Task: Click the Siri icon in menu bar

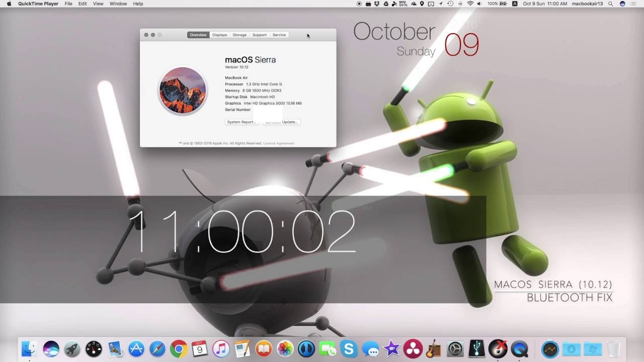Action: 622,4
